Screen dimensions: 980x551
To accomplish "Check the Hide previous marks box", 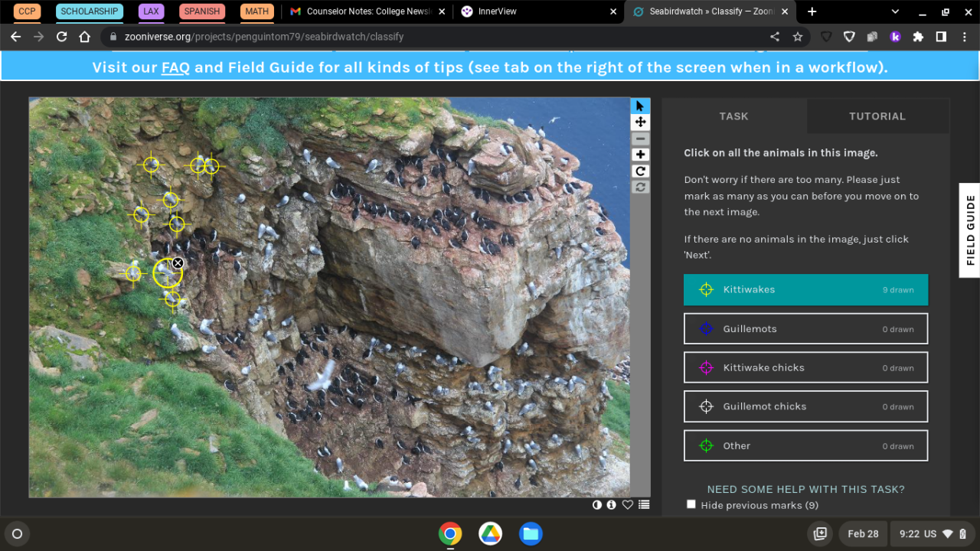I will tap(691, 504).
